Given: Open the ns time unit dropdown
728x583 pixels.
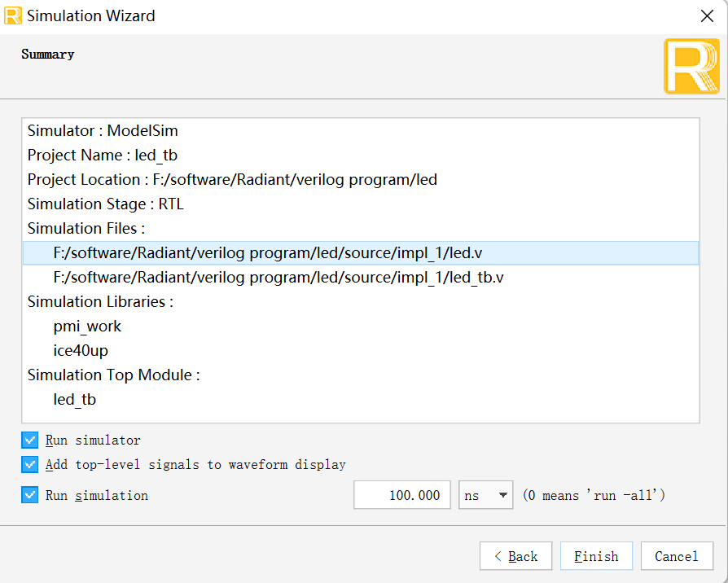Looking at the screenshot, I should pos(485,495).
